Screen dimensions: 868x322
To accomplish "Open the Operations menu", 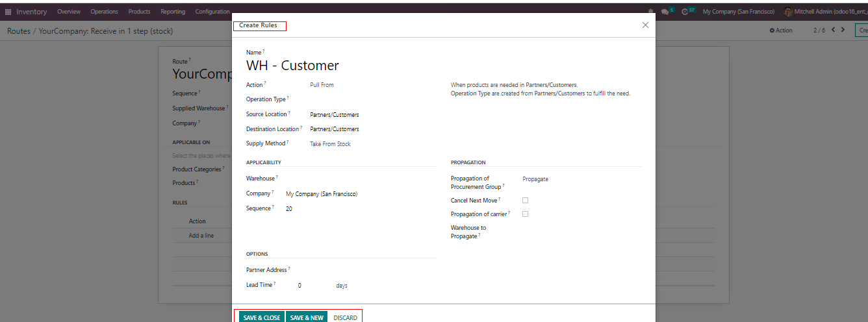I will 104,12.
